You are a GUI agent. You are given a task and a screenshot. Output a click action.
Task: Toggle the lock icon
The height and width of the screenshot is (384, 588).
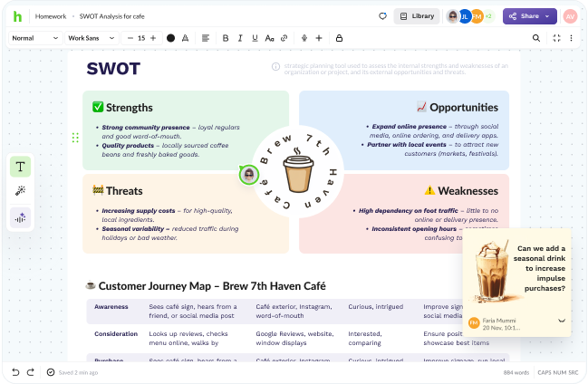point(339,38)
